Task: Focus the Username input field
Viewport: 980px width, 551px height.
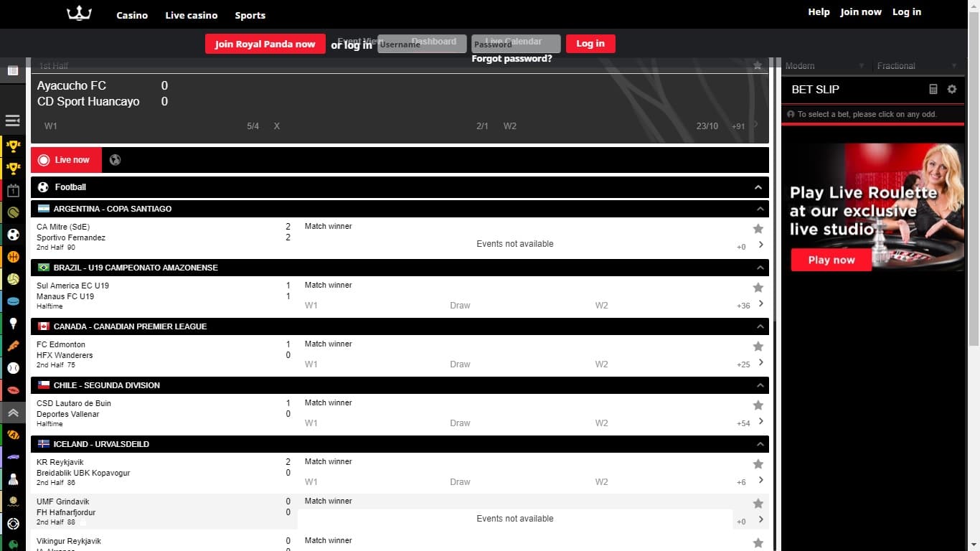Action: tap(422, 44)
